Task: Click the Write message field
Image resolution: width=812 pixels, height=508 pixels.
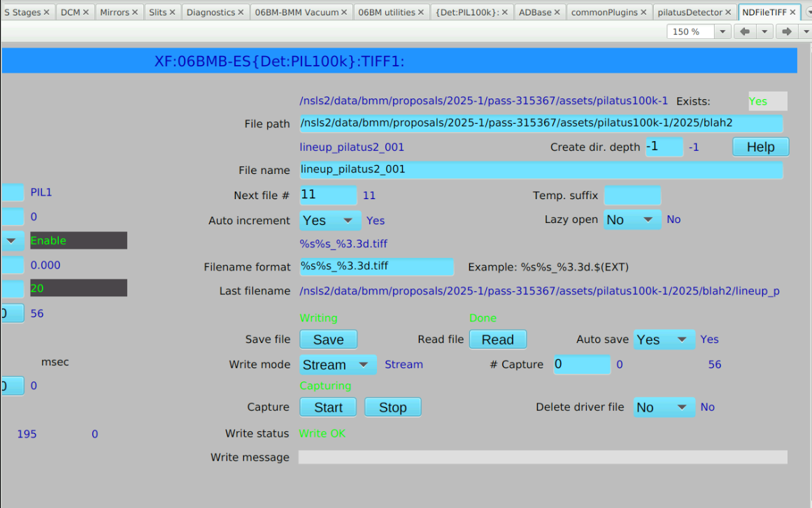Action: point(543,457)
